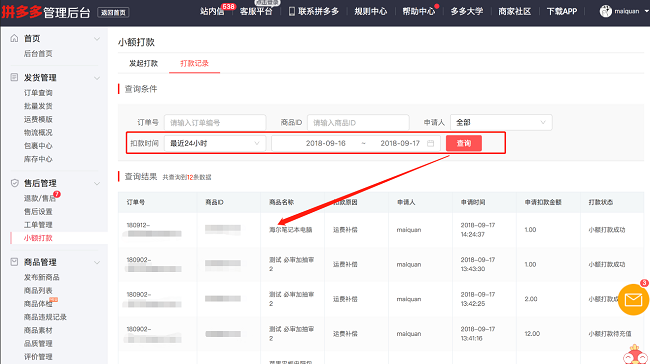Open 物流概况 in the sidebar
The width and height of the screenshot is (650, 364).
point(38,133)
